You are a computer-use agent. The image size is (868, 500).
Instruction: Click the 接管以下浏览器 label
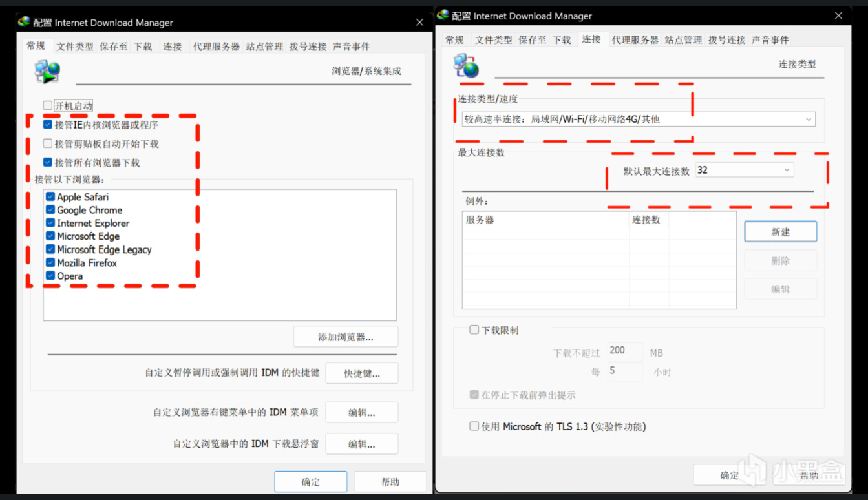(70, 180)
